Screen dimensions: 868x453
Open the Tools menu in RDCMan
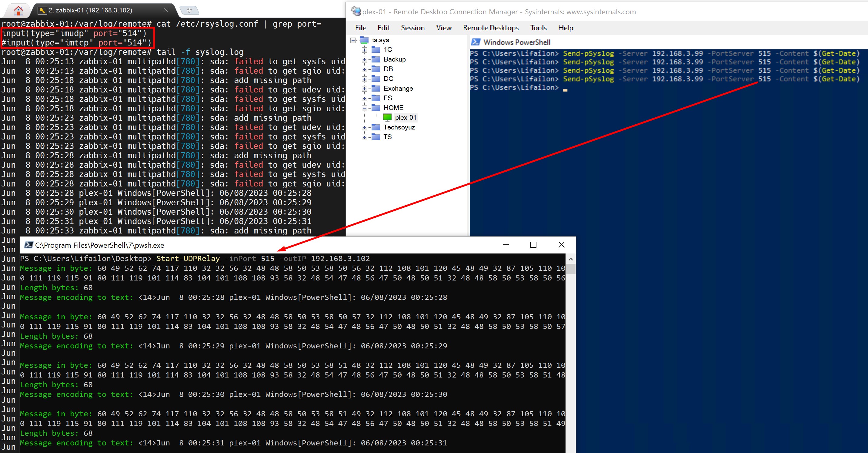tap(538, 28)
